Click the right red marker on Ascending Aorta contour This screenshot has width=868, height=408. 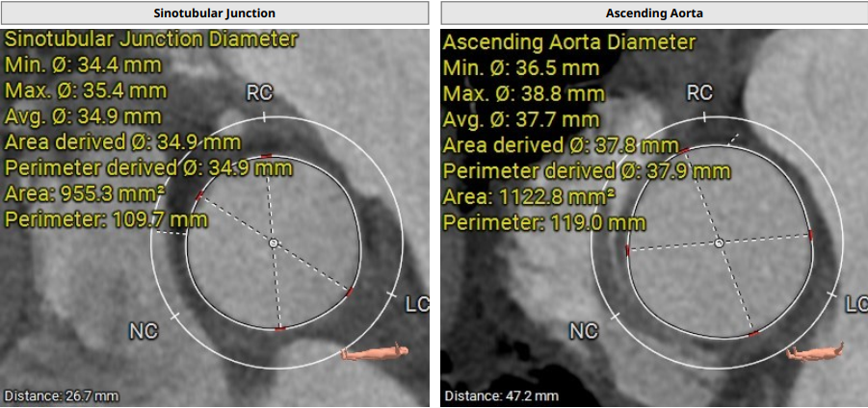[810, 234]
